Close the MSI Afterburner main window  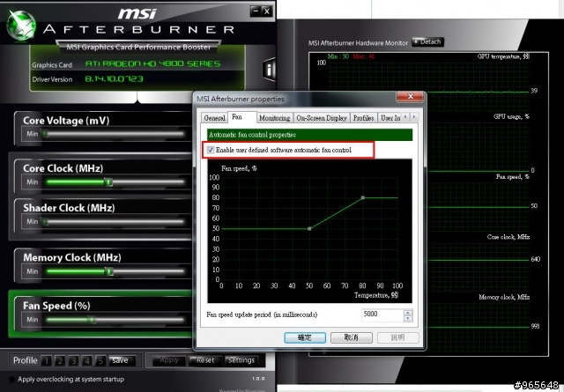(x=266, y=11)
